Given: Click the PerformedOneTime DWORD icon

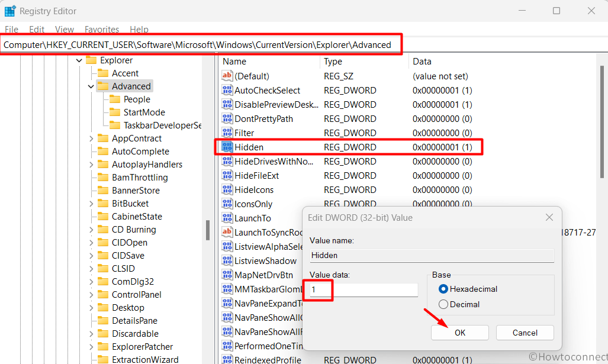Looking at the screenshot, I should (x=227, y=346).
